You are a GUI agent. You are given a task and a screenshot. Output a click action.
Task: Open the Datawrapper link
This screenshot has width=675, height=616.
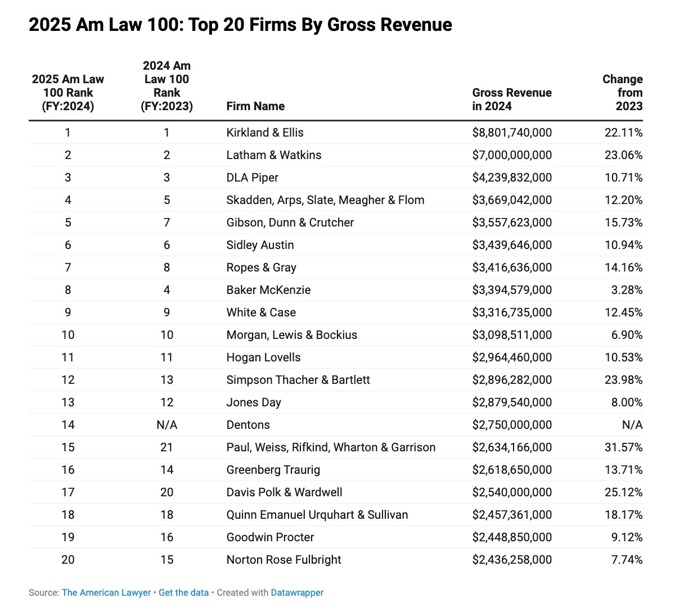pyautogui.click(x=297, y=592)
